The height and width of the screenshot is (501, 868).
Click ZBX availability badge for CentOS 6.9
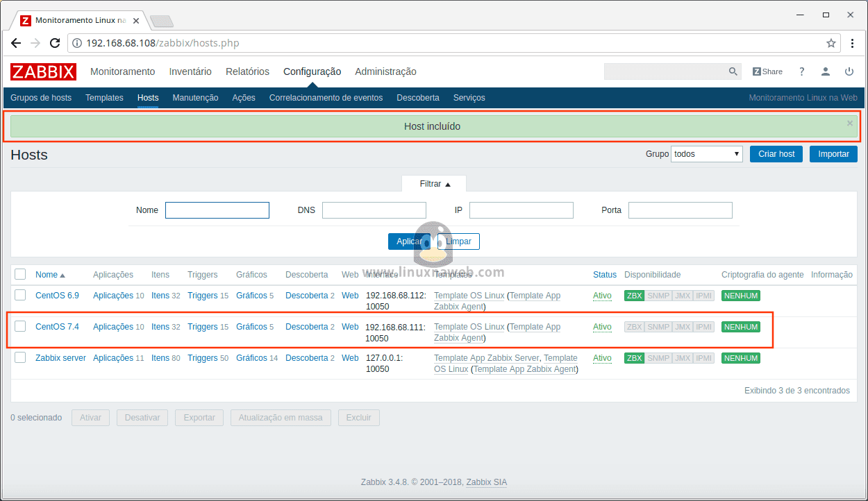pyautogui.click(x=634, y=296)
